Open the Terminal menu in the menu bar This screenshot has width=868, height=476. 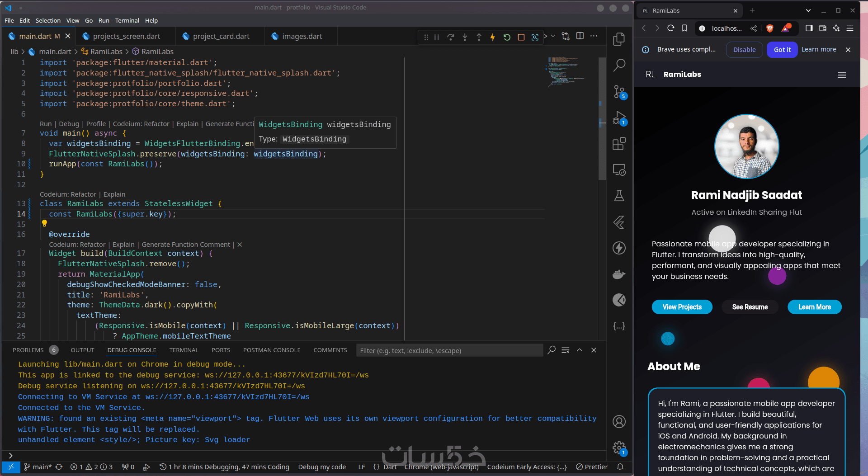click(x=127, y=20)
